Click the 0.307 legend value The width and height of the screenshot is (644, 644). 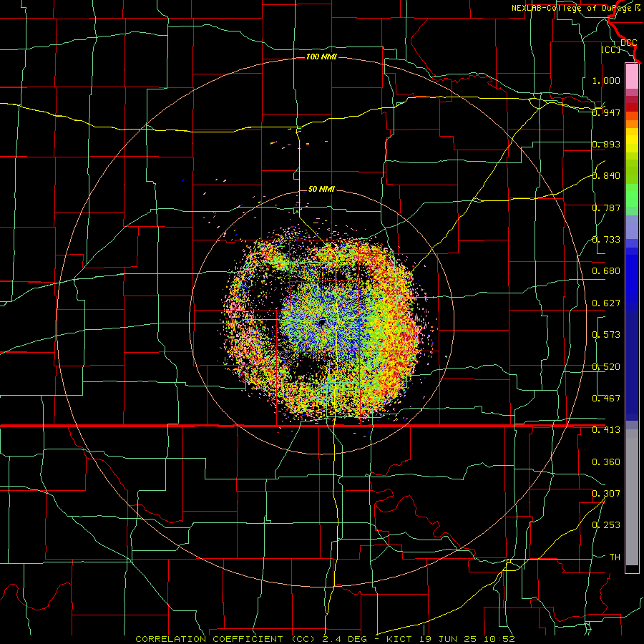click(606, 494)
